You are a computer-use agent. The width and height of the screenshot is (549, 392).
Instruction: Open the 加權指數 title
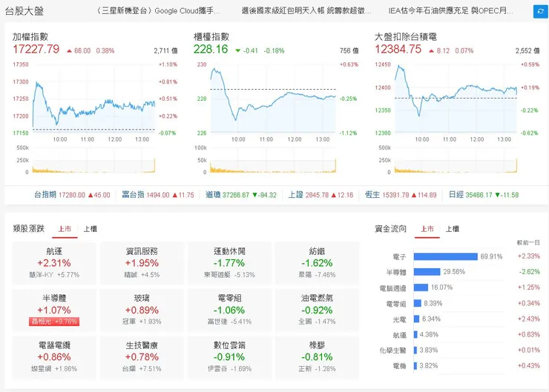click(30, 37)
